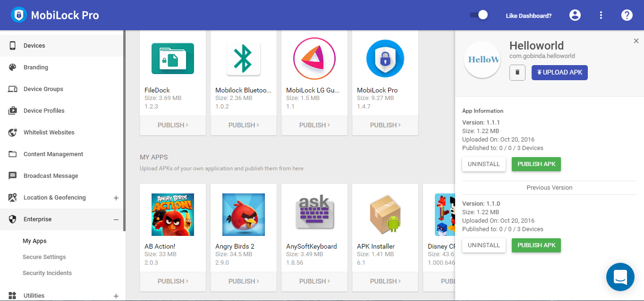The image size is (644, 301).
Task: Collapse the Enterprise section
Action: [x=116, y=219]
